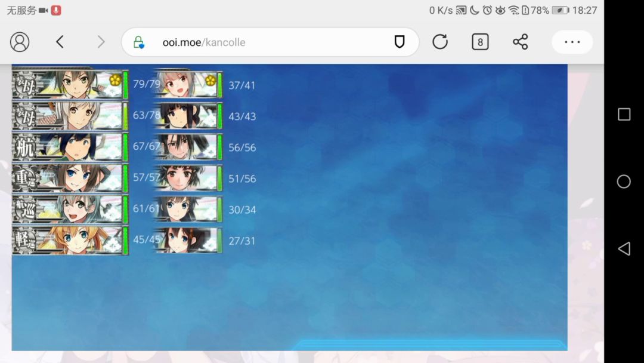
Task: Select the light cruiser banner with 45/45 HP
Action: click(x=69, y=240)
